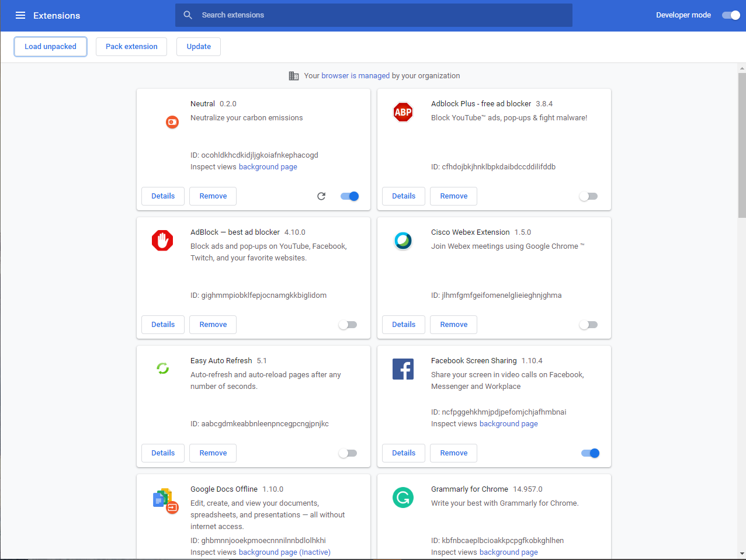Viewport: 746px width, 560px height.
Task: Inspect Google Docs Offline background page (Inactive)
Action: click(284, 552)
